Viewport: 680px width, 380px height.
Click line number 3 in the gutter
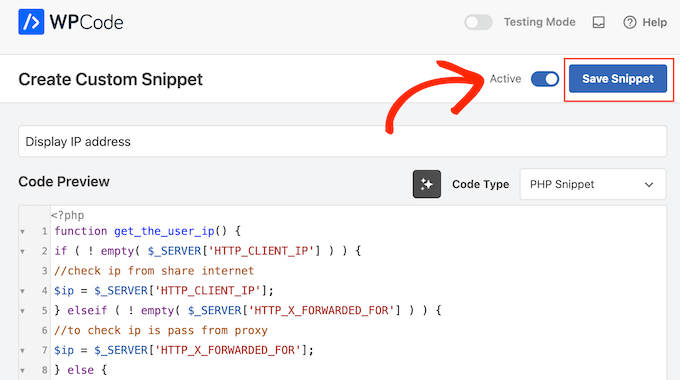(x=44, y=271)
